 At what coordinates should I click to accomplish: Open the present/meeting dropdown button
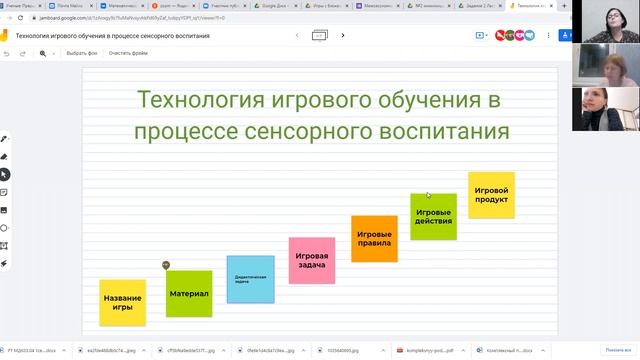(x=482, y=36)
